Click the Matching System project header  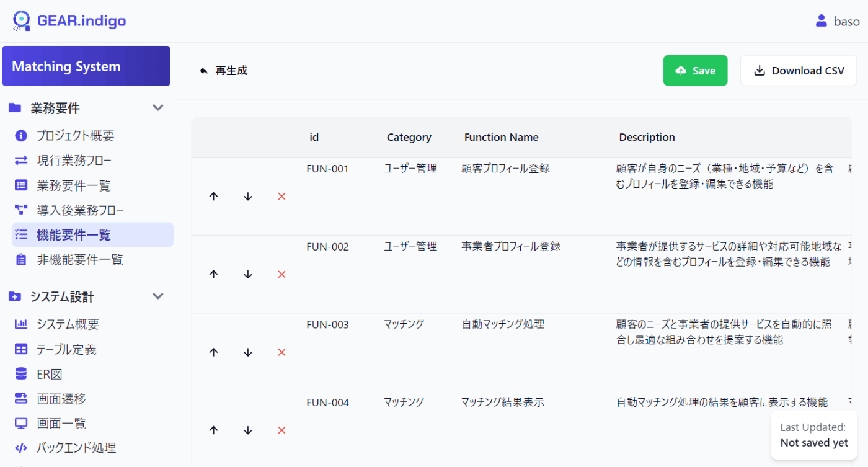[x=86, y=66]
